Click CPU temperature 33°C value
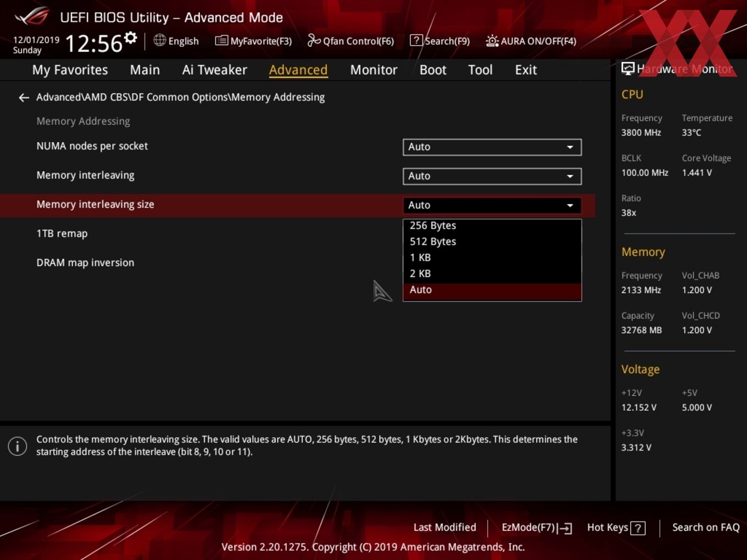The image size is (747, 560). click(x=692, y=133)
